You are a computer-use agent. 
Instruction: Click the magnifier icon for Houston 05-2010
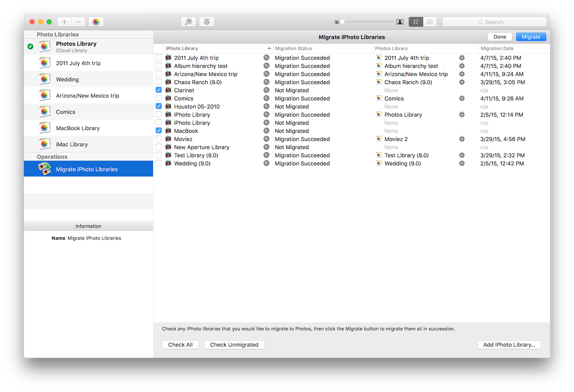(x=266, y=106)
